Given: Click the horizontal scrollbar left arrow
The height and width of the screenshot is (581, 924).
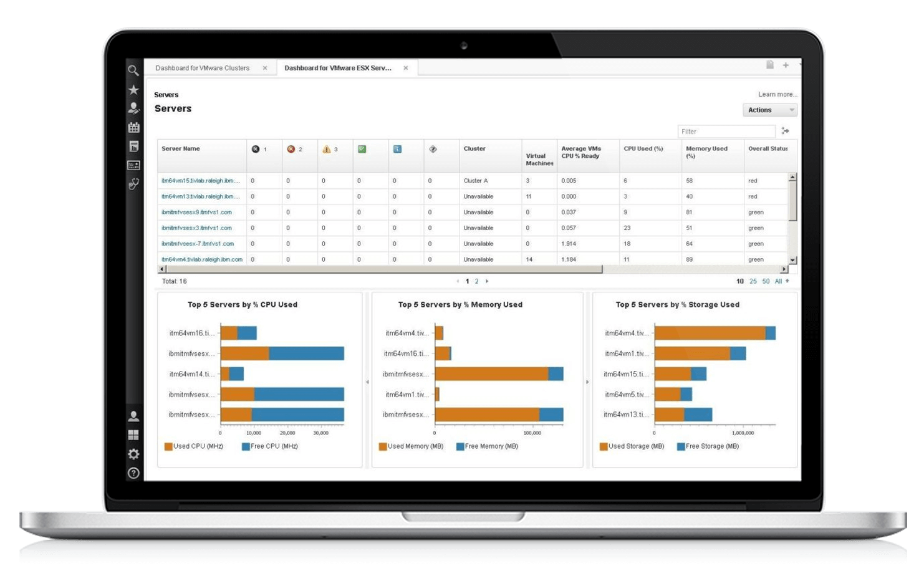Looking at the screenshot, I should coord(162,269).
